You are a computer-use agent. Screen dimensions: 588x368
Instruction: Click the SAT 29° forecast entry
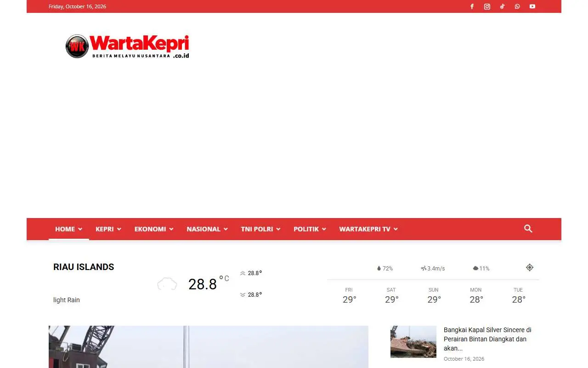(391, 296)
